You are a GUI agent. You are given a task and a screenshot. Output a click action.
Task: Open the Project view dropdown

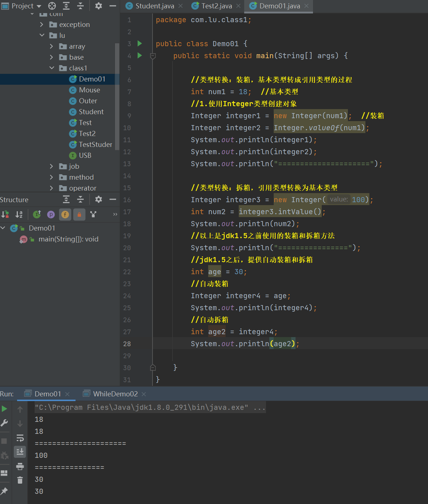click(x=39, y=6)
